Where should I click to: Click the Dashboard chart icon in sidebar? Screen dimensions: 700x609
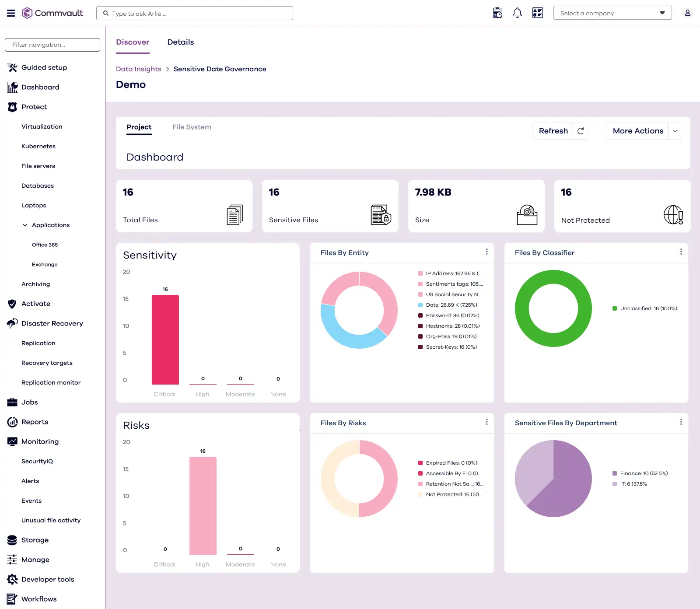(x=12, y=87)
